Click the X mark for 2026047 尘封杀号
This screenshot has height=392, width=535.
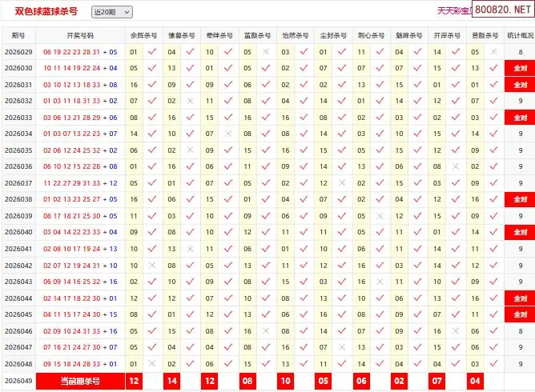[x=342, y=347]
